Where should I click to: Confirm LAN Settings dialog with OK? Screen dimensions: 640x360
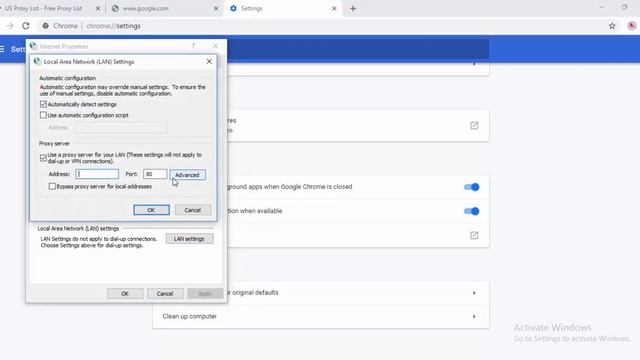tap(151, 210)
